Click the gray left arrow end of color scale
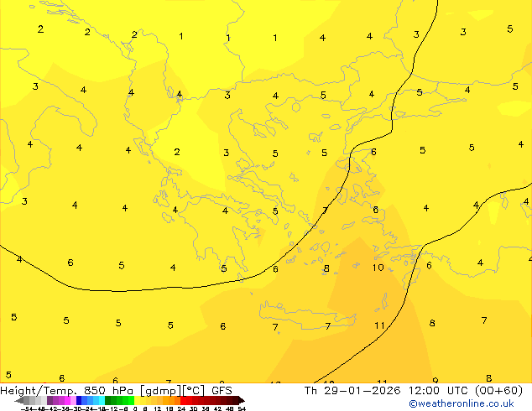This screenshot has width=532, height=411. 19,400
